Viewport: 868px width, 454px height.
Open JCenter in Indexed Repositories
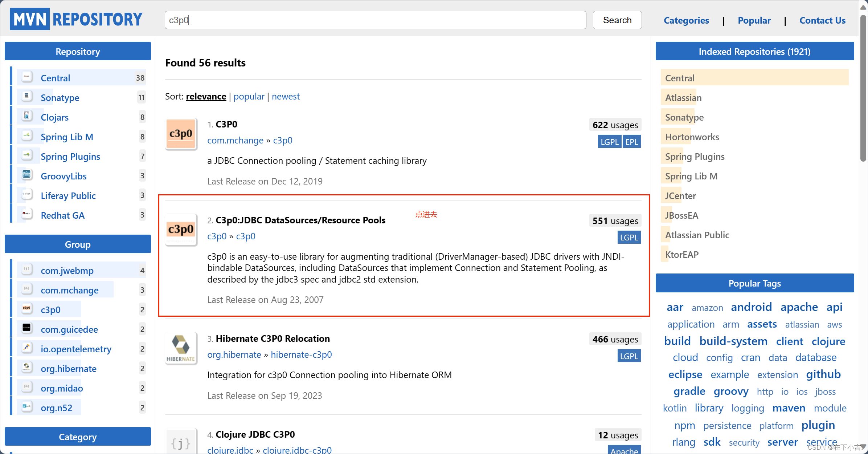click(680, 196)
